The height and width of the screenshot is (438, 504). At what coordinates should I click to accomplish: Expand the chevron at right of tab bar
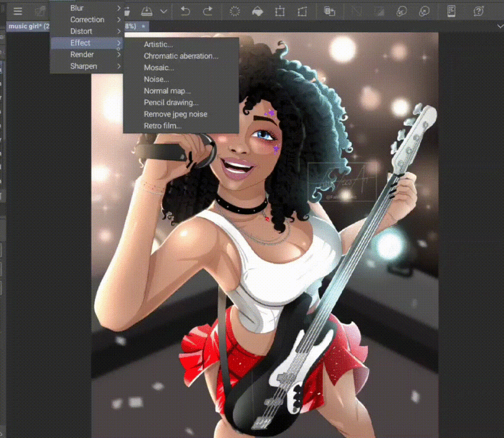click(500, 26)
